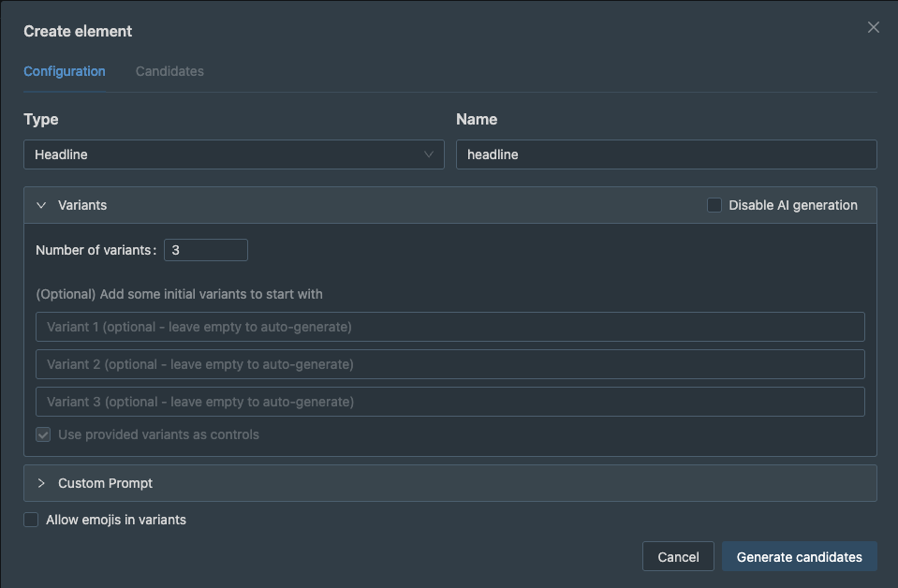Click into the Variant 1 text field
This screenshot has height=588, width=898.
pyautogui.click(x=449, y=327)
